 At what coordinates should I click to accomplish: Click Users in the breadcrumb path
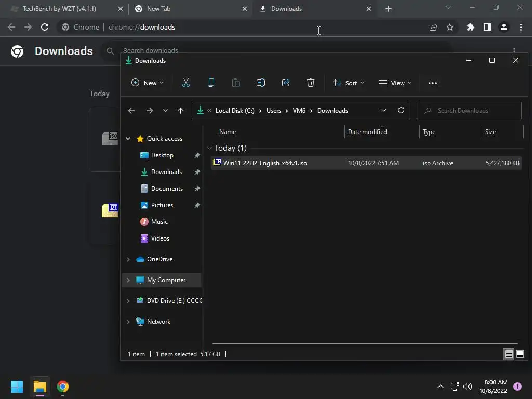[273, 111]
